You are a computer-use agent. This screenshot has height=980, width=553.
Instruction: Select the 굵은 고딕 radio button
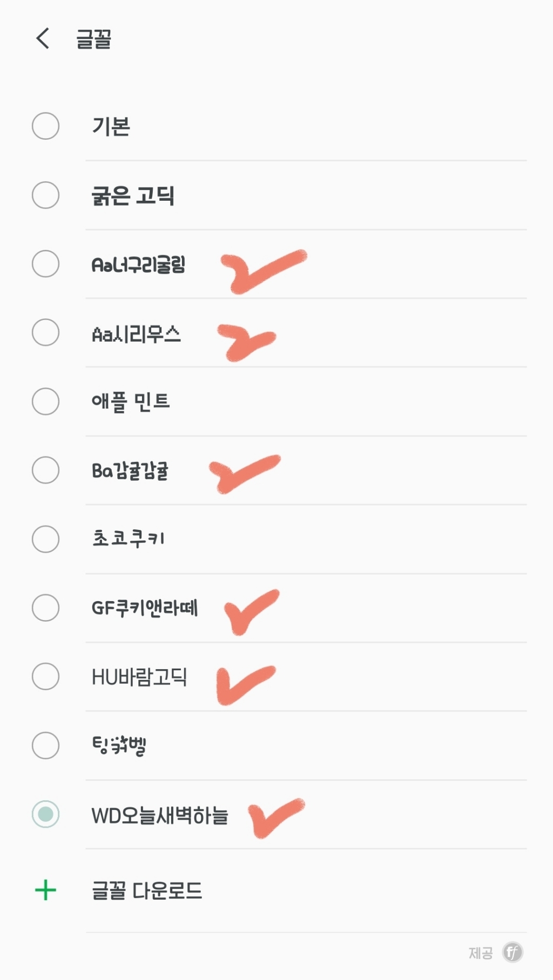click(45, 195)
